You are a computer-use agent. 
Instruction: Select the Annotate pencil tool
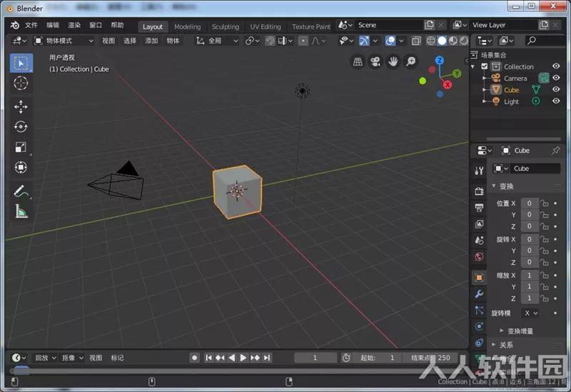click(x=21, y=191)
